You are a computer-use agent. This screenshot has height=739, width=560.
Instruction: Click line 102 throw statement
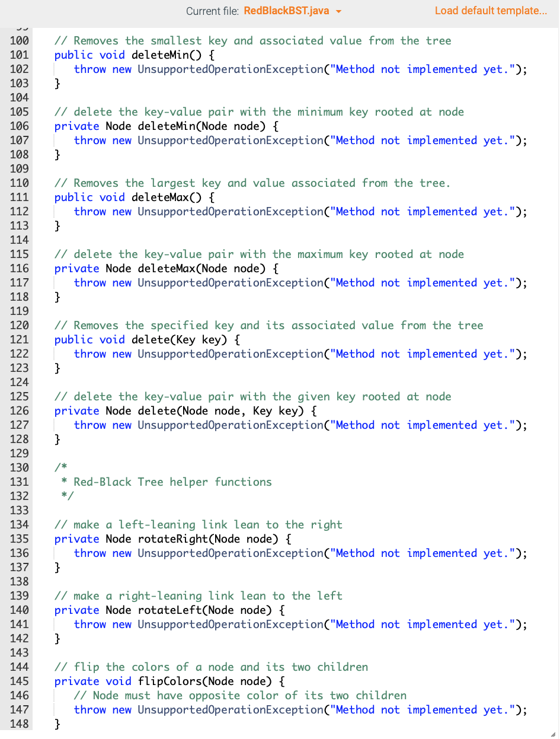click(301, 69)
